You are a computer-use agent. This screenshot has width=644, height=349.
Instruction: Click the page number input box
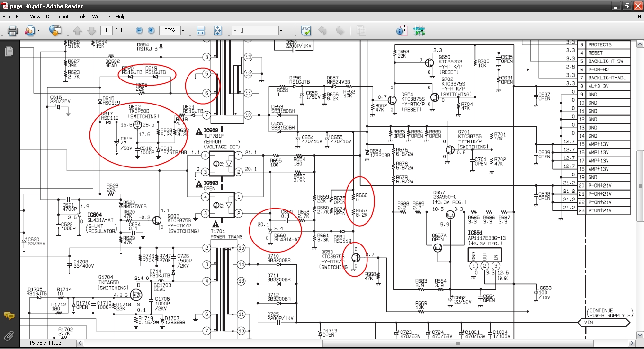coord(106,31)
